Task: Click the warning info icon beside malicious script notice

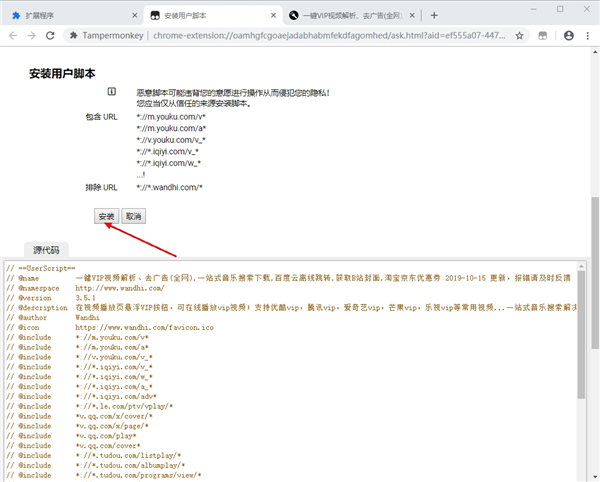Action: (x=112, y=92)
